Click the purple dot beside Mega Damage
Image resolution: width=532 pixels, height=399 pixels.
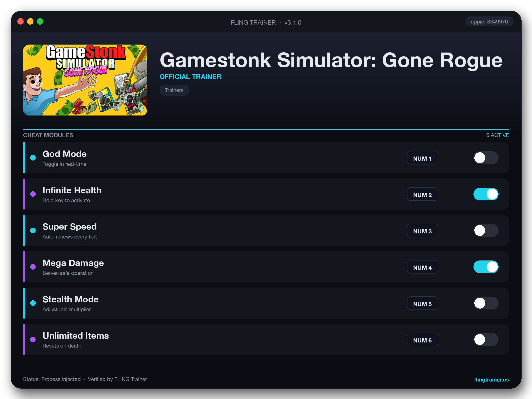pyautogui.click(x=33, y=267)
